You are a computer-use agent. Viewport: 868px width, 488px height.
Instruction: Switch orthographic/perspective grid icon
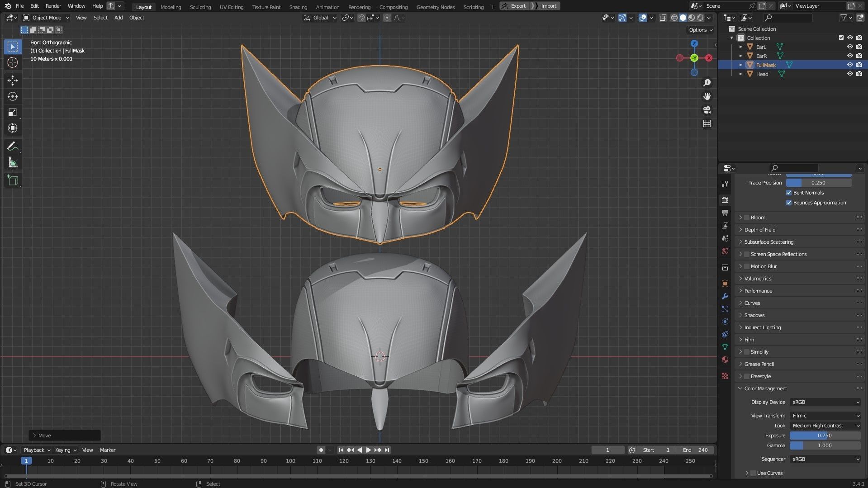[x=707, y=123]
